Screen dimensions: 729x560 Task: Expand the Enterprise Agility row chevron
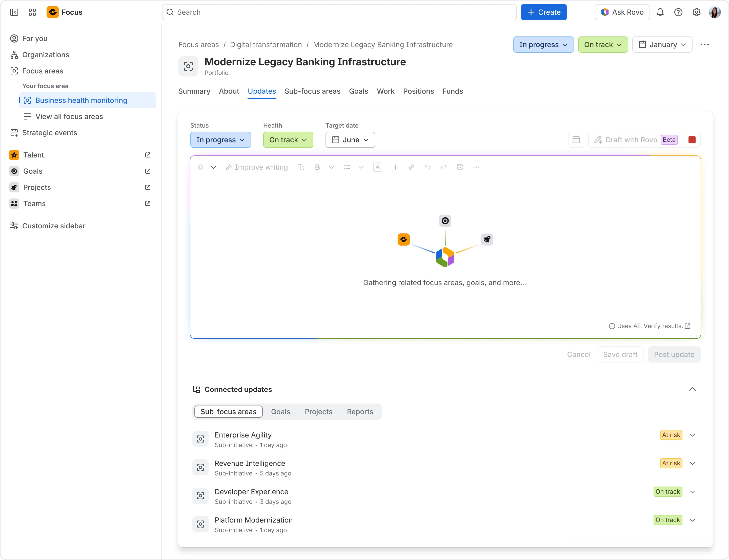point(693,435)
